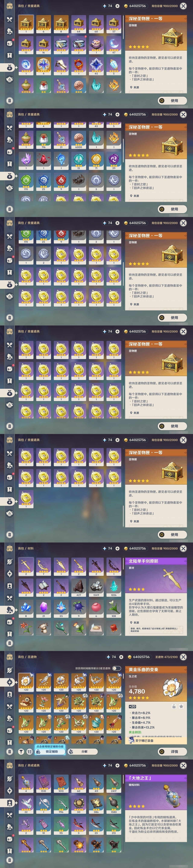Viewport: 193px width, 868px height.
Task: Toggle the lock icon on 黄金乐曲的变奏
Action: [x=174, y=706]
